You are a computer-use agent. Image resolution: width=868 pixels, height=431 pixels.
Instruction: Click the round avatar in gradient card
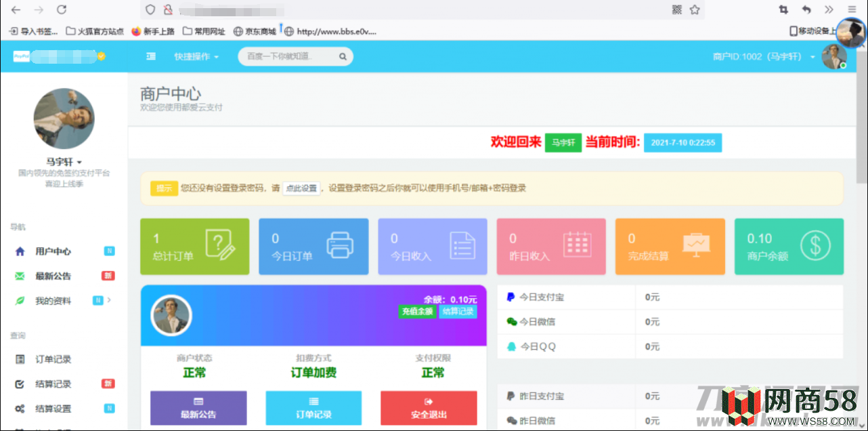click(171, 315)
